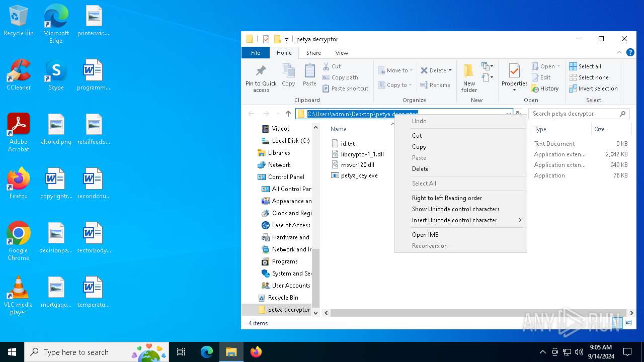Click Invert selection in ribbon
The height and width of the screenshot is (362, 644).
click(x=593, y=88)
